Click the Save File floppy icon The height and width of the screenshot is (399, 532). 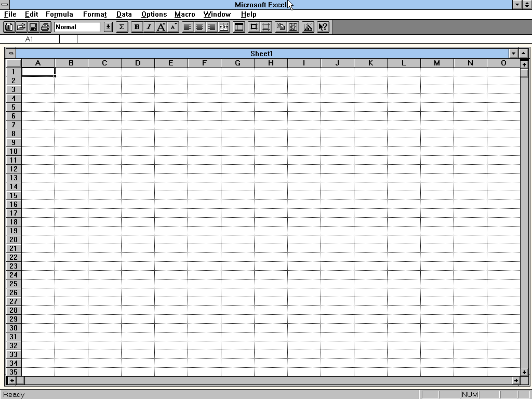[33, 27]
